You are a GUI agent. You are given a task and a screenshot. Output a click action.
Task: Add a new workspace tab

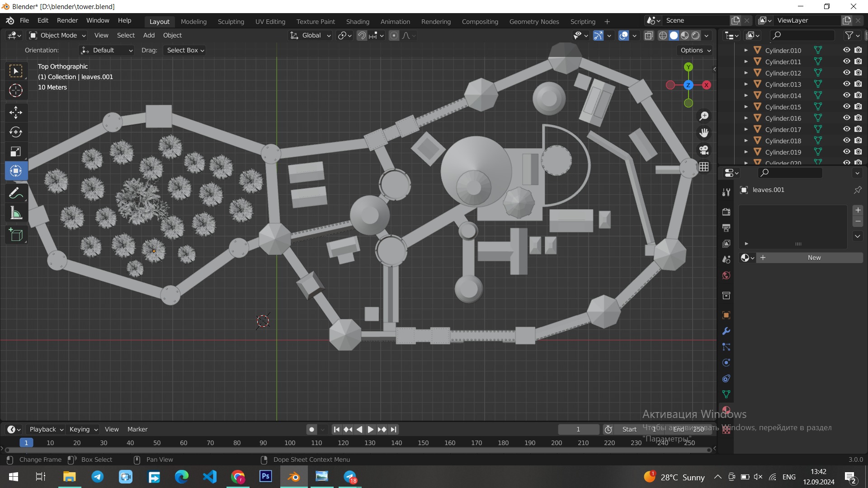pyautogui.click(x=607, y=22)
